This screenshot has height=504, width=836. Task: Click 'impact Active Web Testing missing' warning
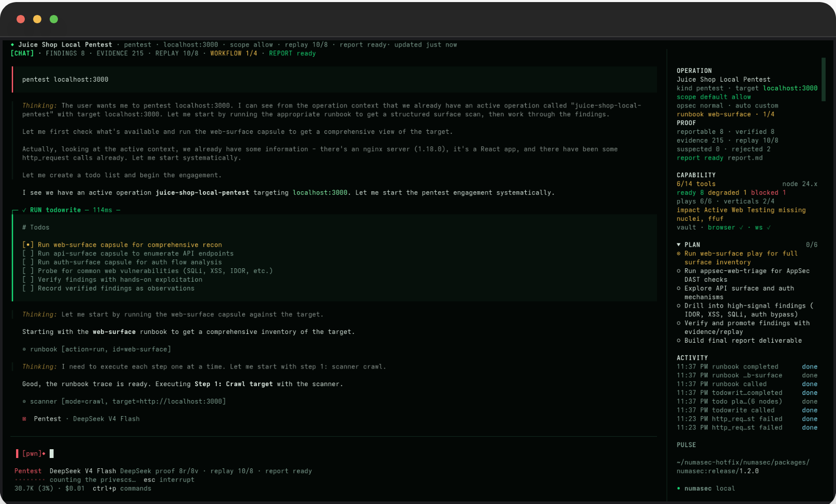pyautogui.click(x=741, y=210)
